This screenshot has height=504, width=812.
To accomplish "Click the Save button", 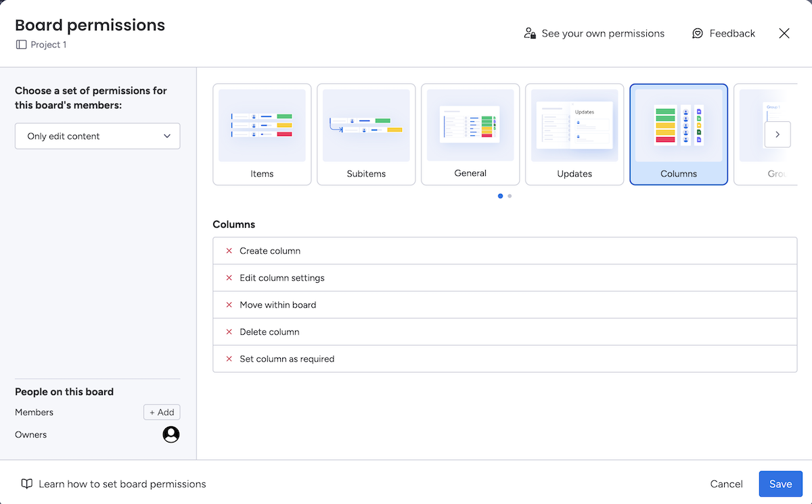I will click(780, 484).
